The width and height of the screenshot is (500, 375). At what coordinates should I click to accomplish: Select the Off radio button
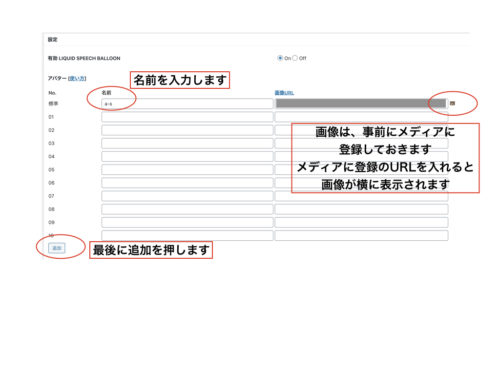tap(295, 58)
